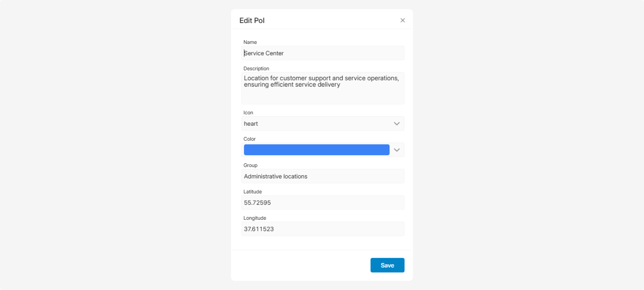Click the Latitude field showing 55.72595

pyautogui.click(x=323, y=202)
